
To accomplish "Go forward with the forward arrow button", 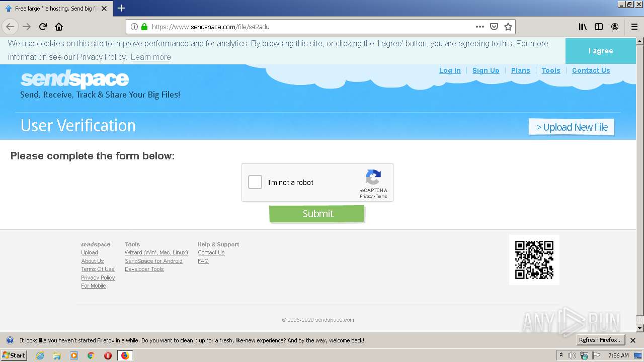I will tap(27, 27).
